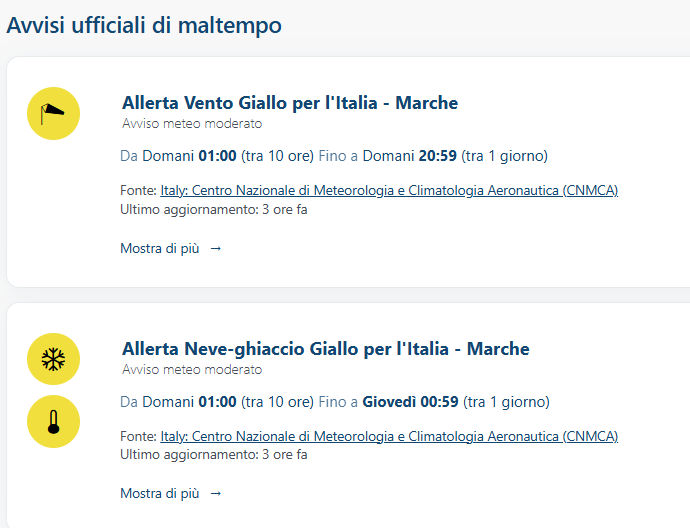Screen dimensions: 690x528
Task: Click the yellow thermometer alert icon
Action: point(53,421)
